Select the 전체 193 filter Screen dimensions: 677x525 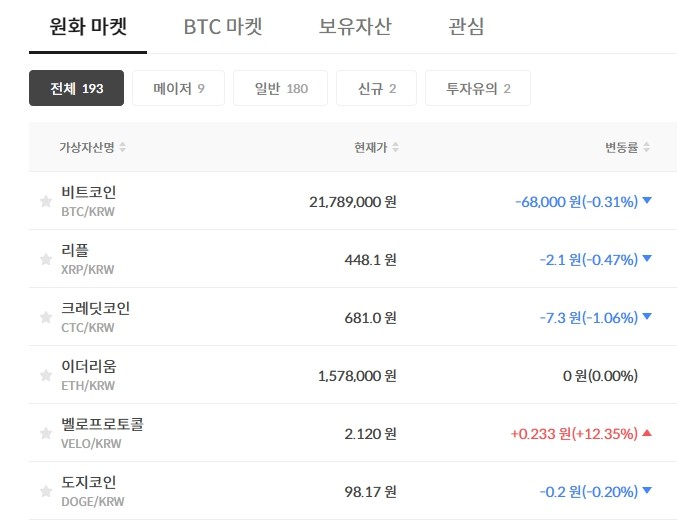(x=76, y=89)
